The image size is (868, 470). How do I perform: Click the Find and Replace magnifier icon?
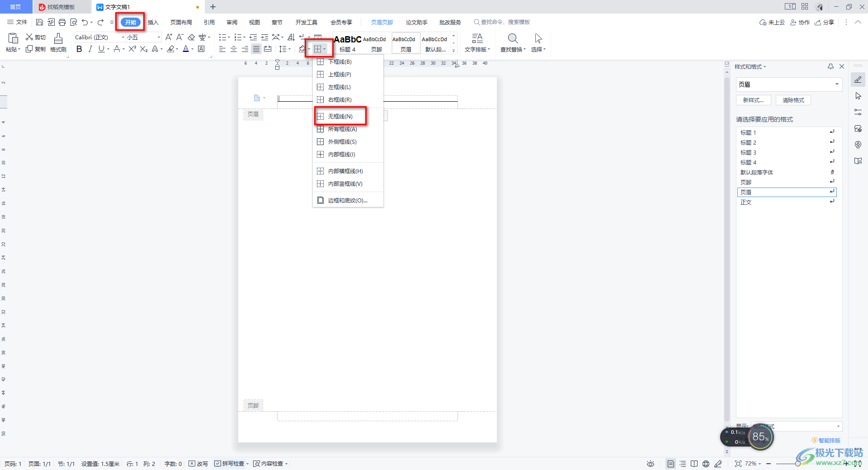click(x=513, y=38)
